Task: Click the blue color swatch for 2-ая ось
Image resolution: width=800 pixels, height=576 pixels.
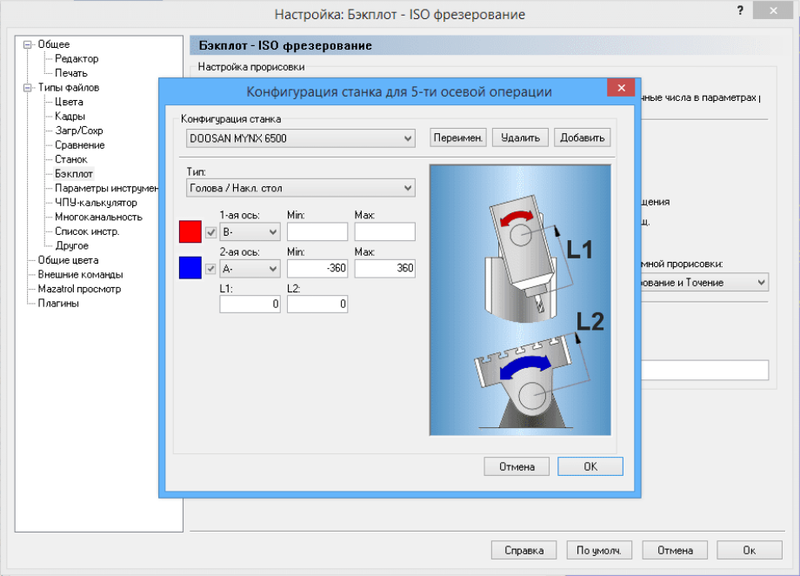Action: (190, 268)
